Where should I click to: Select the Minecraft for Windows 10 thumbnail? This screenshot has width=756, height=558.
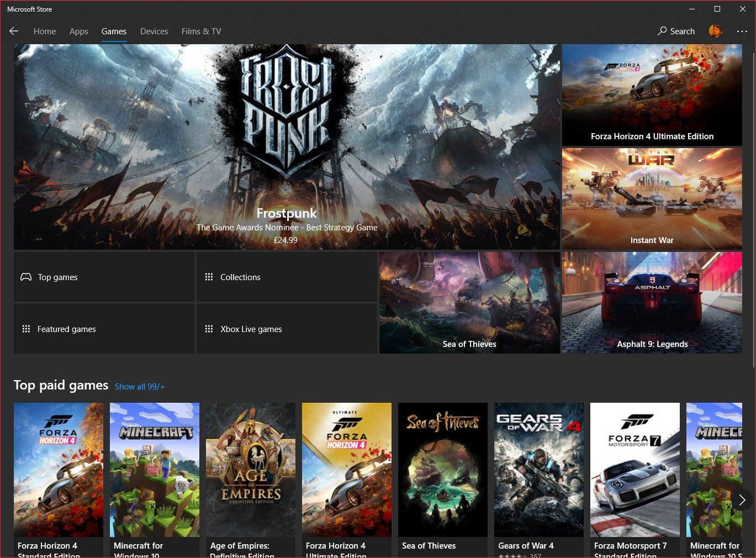click(x=155, y=470)
